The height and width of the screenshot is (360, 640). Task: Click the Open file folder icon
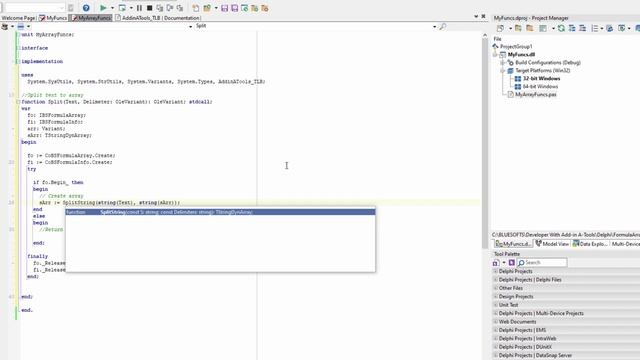(207, 8)
